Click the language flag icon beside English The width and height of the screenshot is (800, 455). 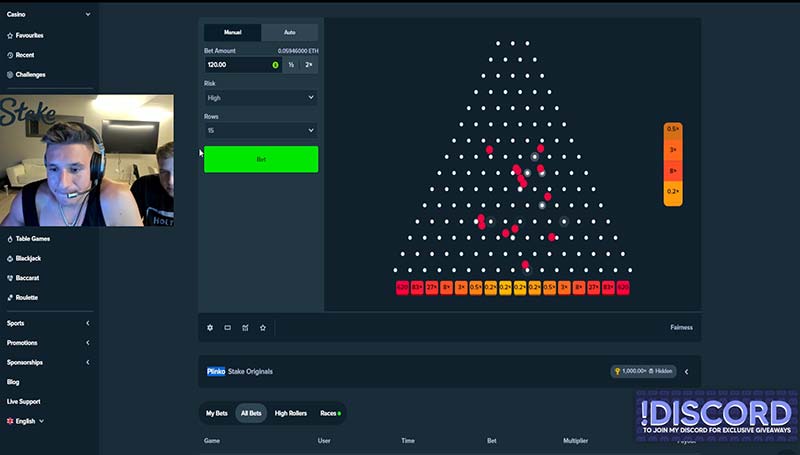point(10,421)
